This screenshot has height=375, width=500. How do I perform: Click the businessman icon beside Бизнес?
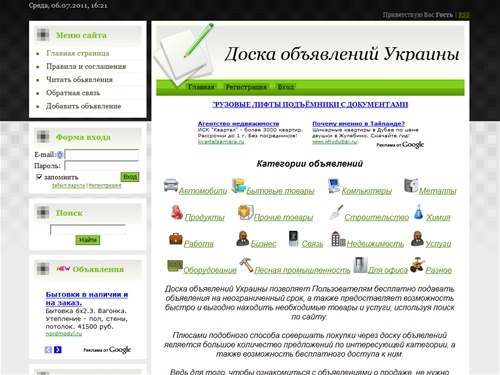point(243,239)
